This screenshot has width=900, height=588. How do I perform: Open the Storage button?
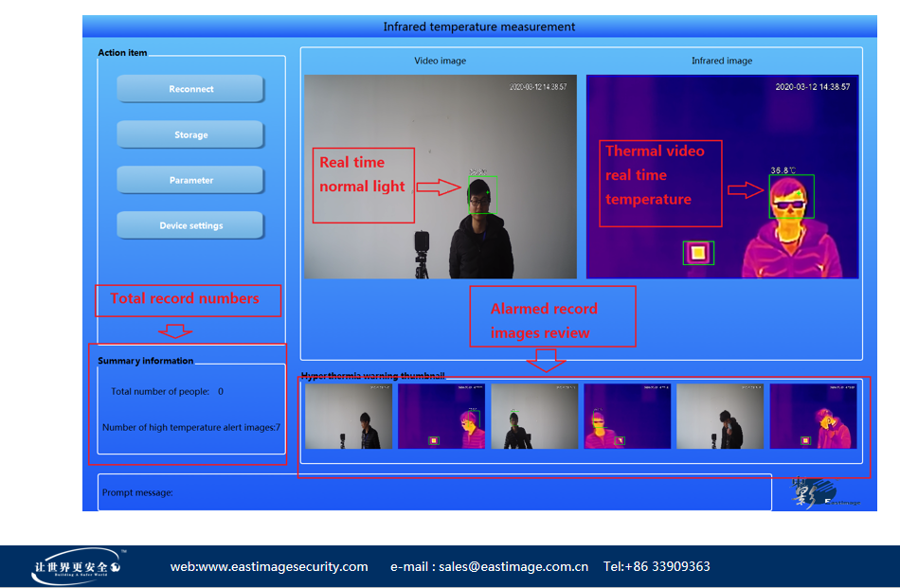coord(190,134)
